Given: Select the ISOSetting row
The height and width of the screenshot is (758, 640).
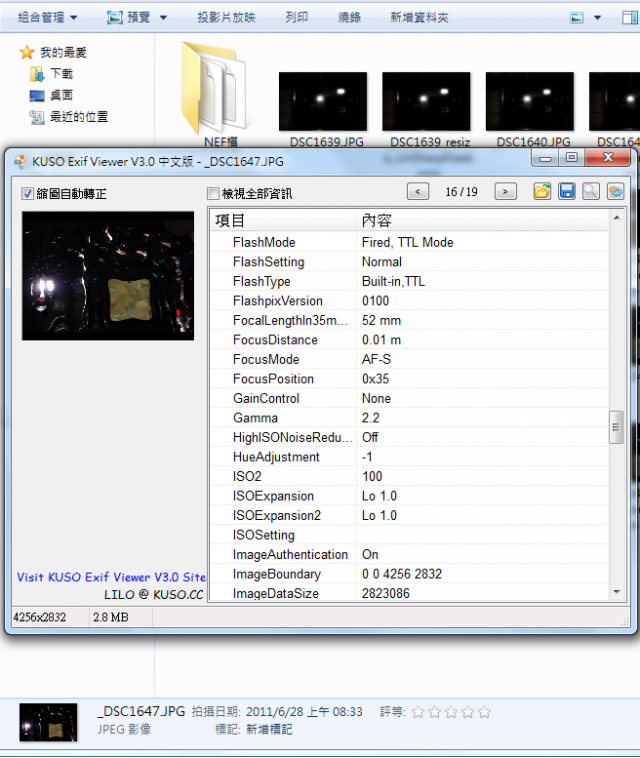Looking at the screenshot, I should click(409, 535).
